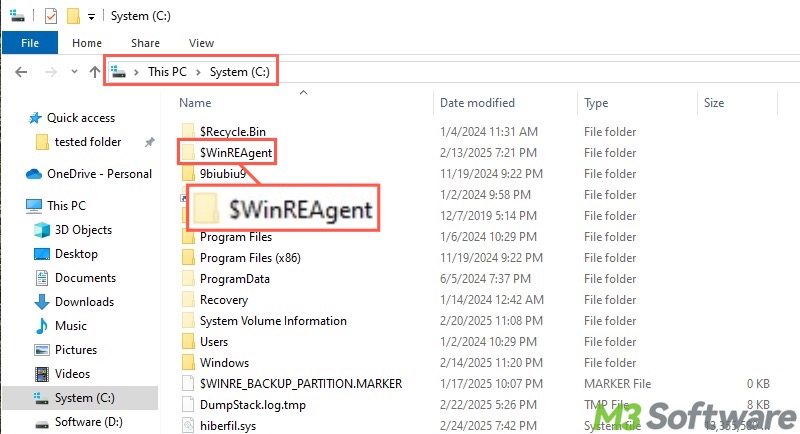The image size is (800, 434).
Task: Click the Software (D:) drive icon
Action: (42, 423)
